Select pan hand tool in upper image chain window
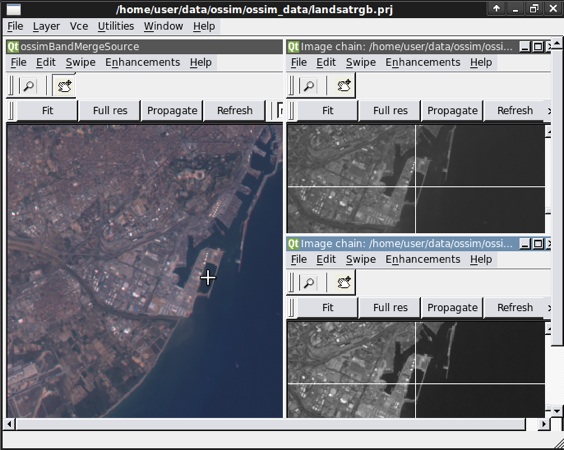 point(344,86)
